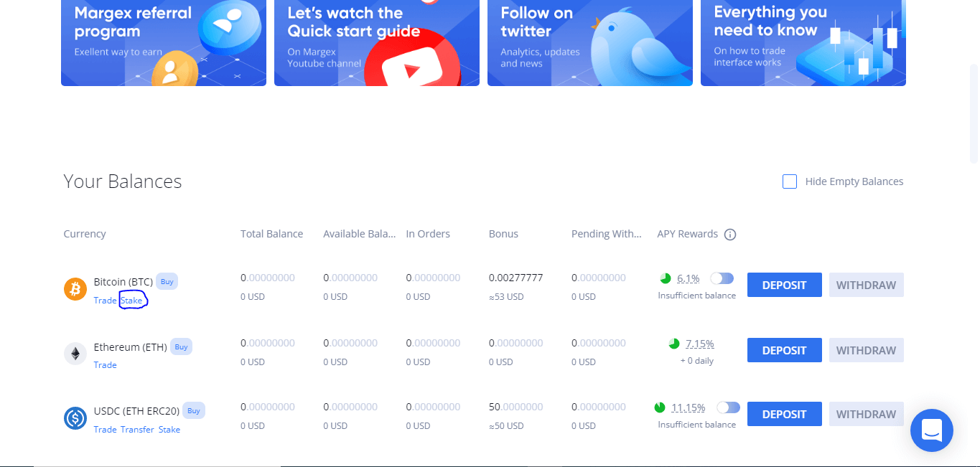Open the Trade link under Ethereum

click(105, 365)
